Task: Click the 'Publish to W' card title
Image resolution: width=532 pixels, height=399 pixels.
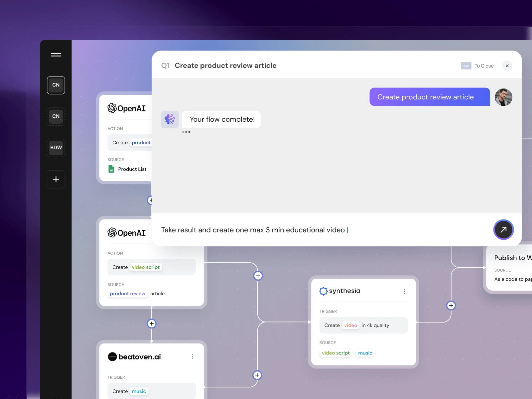Action: 513,258
